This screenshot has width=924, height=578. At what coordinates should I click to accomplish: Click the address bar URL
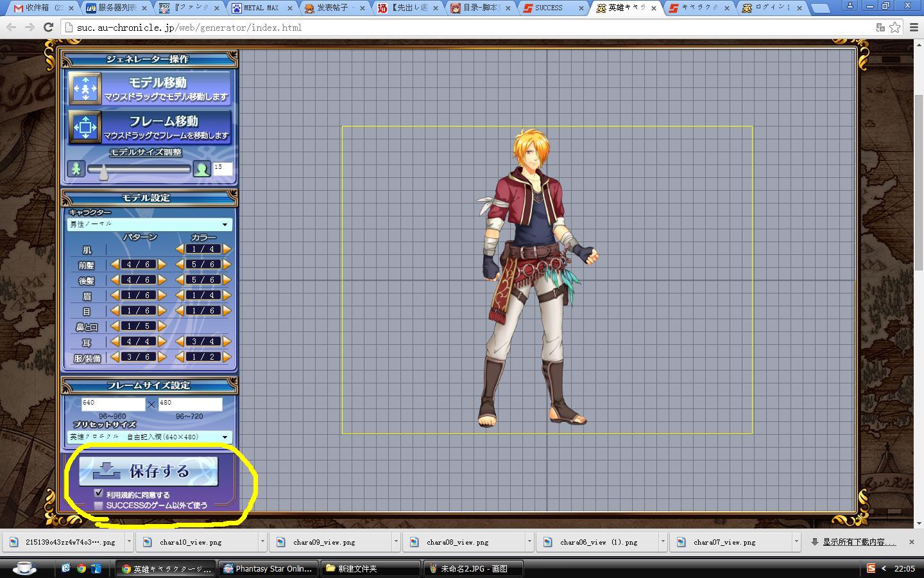pyautogui.click(x=189, y=28)
